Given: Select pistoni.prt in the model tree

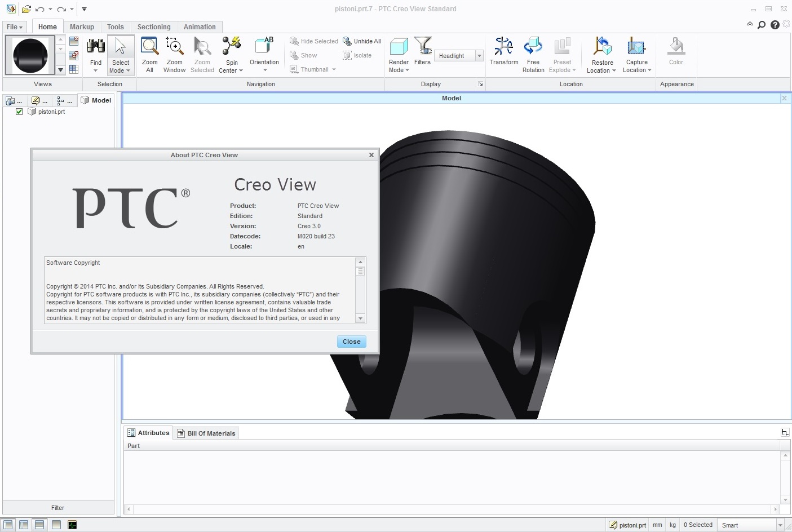Looking at the screenshot, I should click(51, 112).
